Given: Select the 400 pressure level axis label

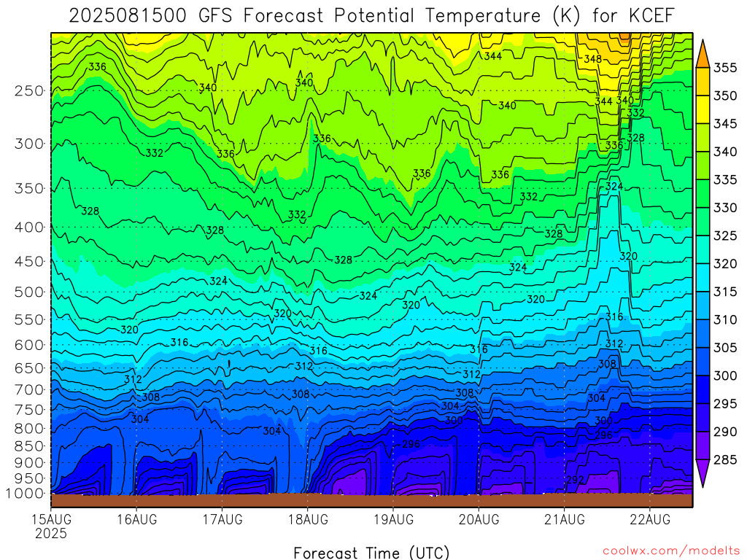Looking at the screenshot, I should pyautogui.click(x=29, y=227).
